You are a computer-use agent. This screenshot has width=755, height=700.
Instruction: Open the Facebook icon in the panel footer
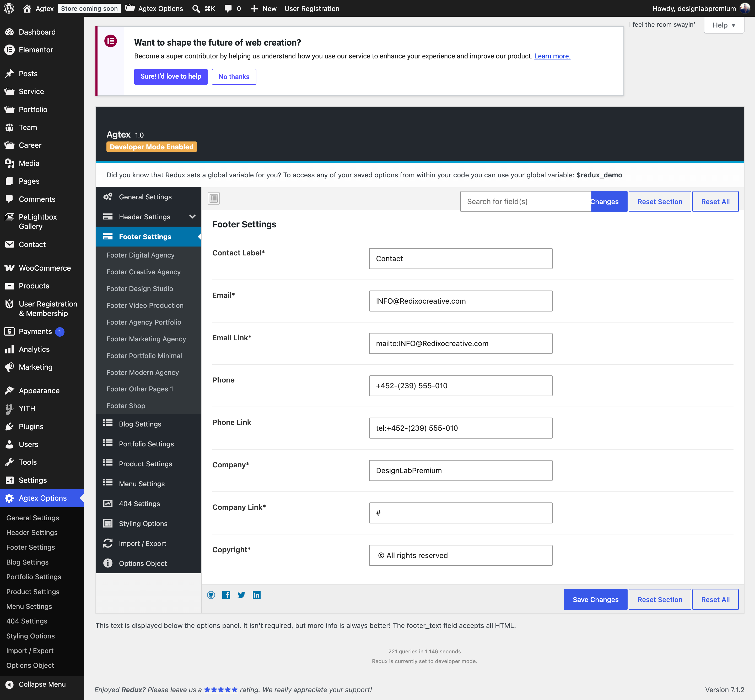[226, 595]
